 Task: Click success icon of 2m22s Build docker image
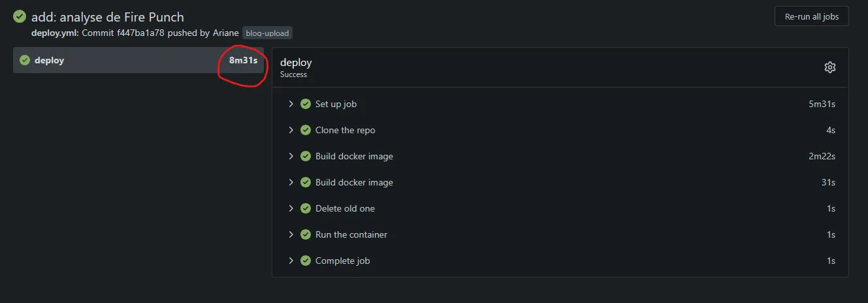pyautogui.click(x=305, y=156)
